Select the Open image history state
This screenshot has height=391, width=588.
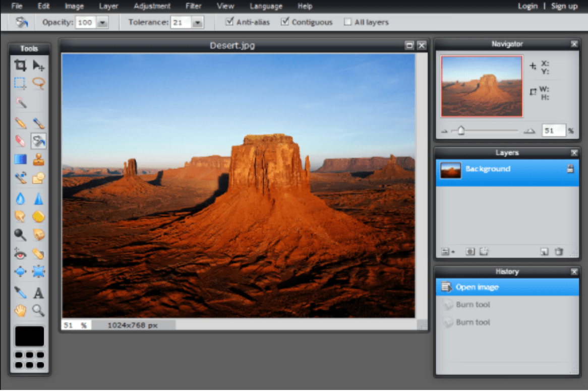[x=507, y=287]
